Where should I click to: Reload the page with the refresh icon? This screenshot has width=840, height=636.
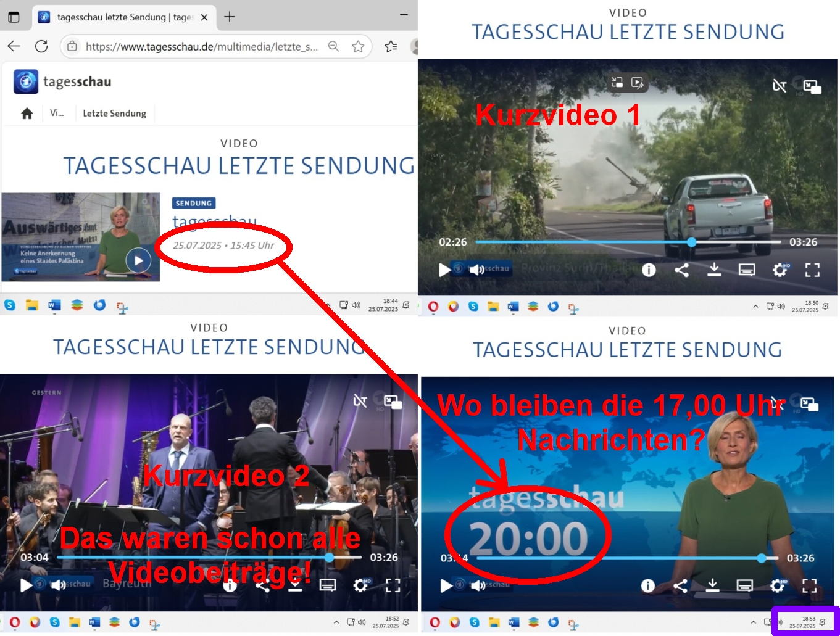pyautogui.click(x=41, y=46)
